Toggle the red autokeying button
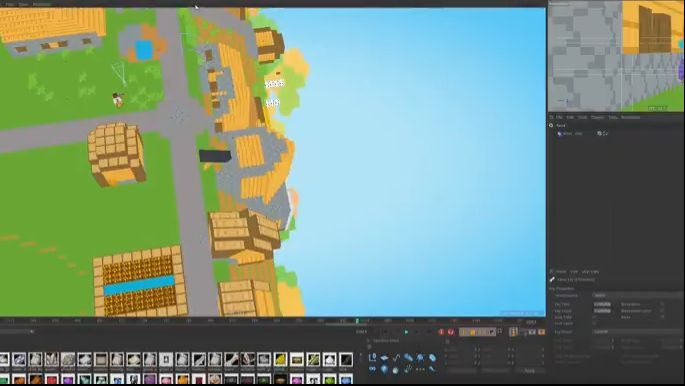 (451, 332)
